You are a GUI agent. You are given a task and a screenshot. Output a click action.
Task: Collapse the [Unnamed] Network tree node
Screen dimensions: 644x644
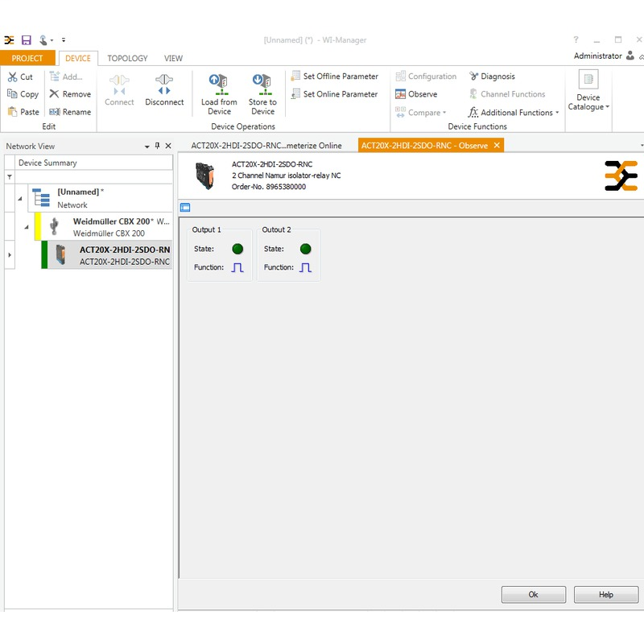point(19,199)
